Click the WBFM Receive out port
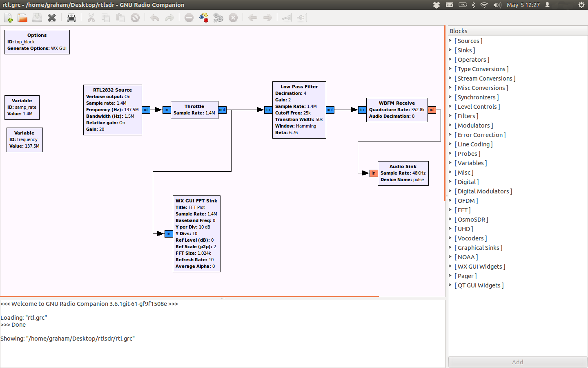Image resolution: width=588 pixels, height=368 pixels. [432, 110]
